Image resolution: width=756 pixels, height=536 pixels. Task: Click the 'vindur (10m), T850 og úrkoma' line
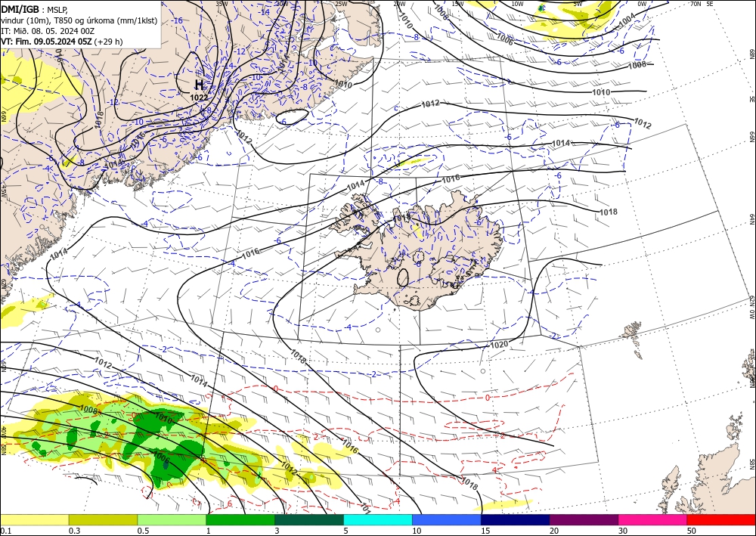[79, 20]
